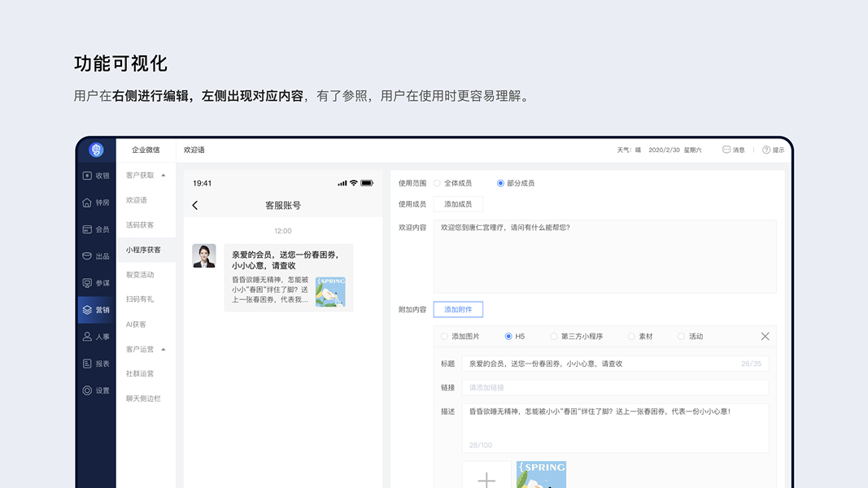Click the 消息 message icon
868x488 pixels.
[726, 150]
